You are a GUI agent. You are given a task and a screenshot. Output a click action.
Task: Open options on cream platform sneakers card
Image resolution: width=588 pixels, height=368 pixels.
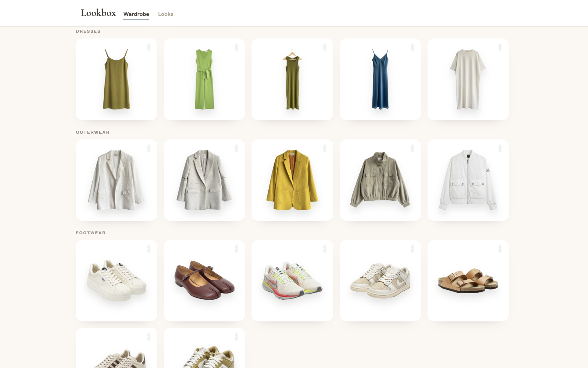[x=149, y=249]
